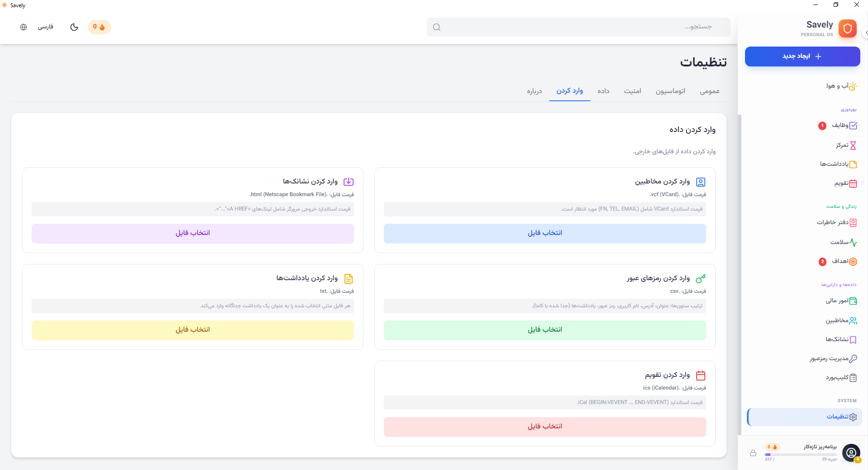This screenshot has height=470, width=868.
Task: Click the ایجاد جدید create button
Action: tap(802, 56)
